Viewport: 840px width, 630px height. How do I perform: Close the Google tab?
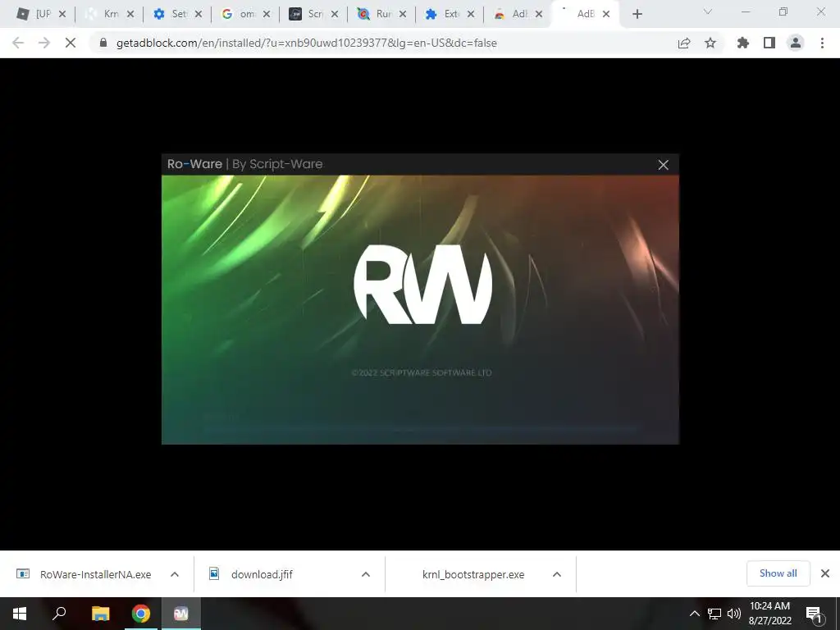click(267, 15)
